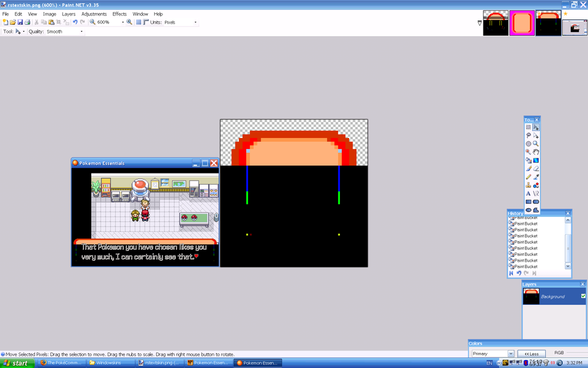Select the Paint Bucket tool
The width and height of the screenshot is (588, 368).
tap(528, 160)
